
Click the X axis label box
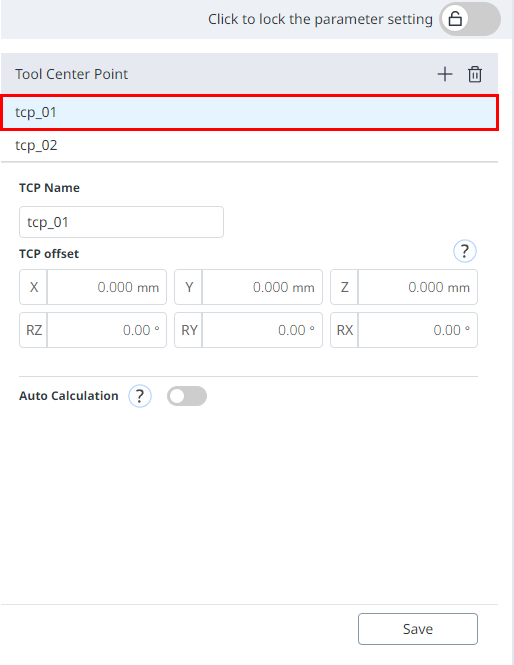coord(34,287)
